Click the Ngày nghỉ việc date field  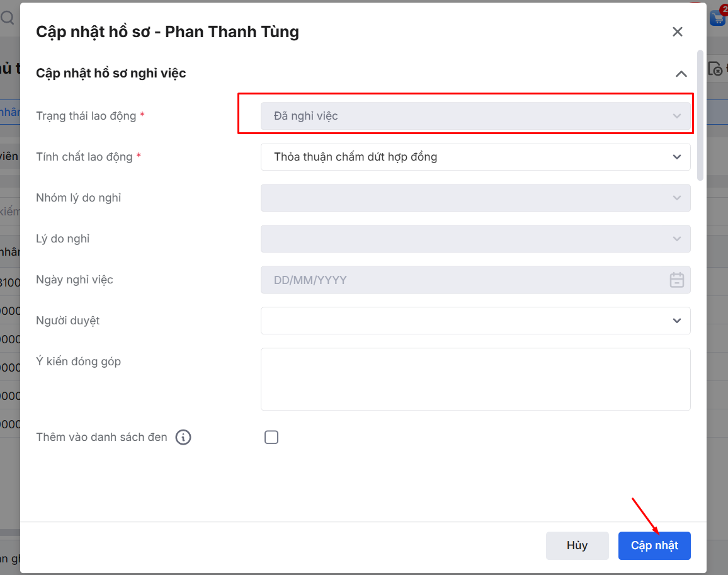click(x=463, y=280)
